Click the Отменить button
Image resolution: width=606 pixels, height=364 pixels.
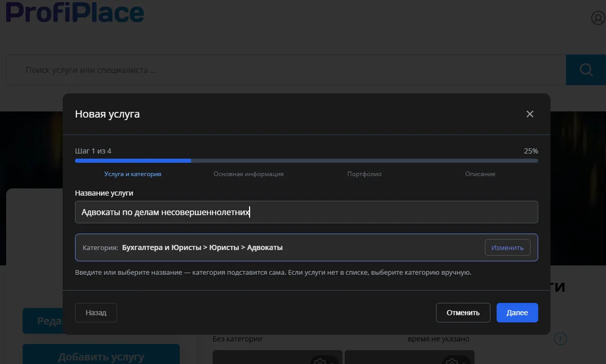(463, 313)
